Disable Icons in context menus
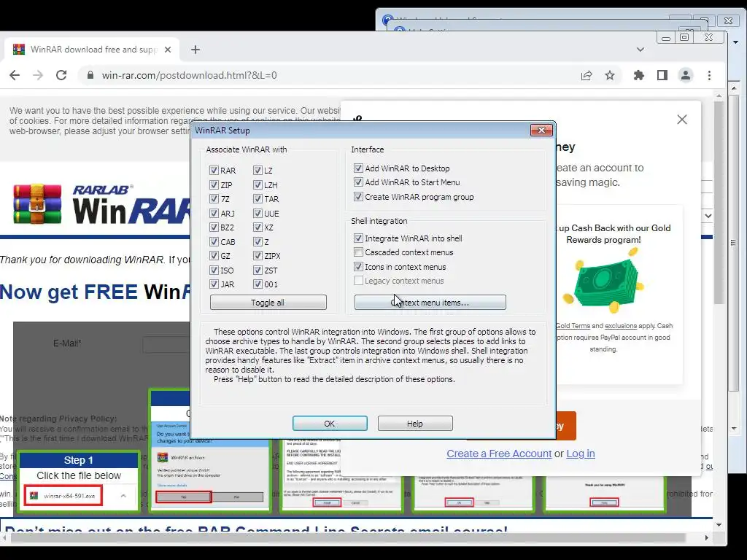The height and width of the screenshot is (560, 747). coord(358,266)
